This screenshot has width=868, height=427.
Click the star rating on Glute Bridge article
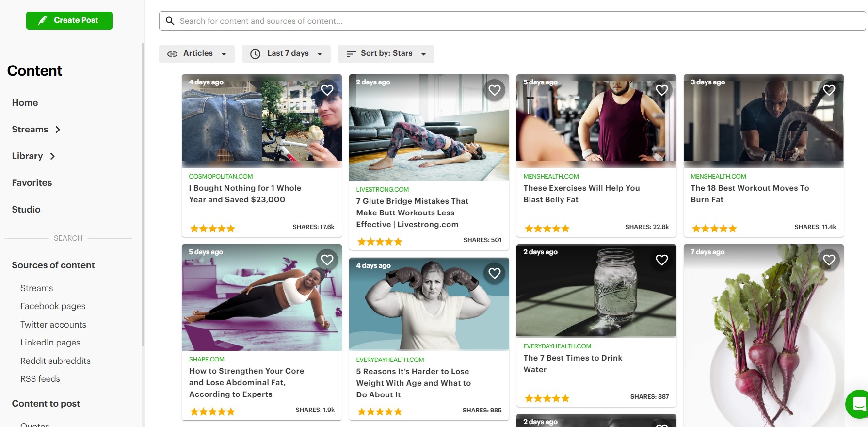coord(380,242)
